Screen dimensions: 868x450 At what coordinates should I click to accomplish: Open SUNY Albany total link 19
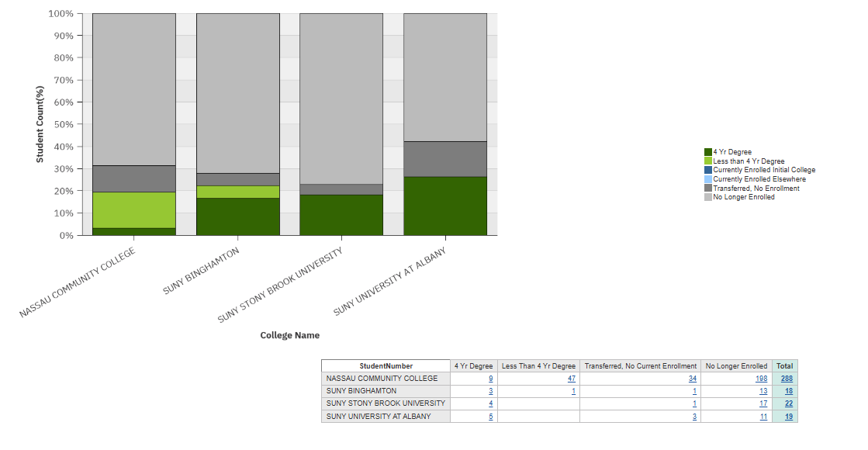point(789,417)
